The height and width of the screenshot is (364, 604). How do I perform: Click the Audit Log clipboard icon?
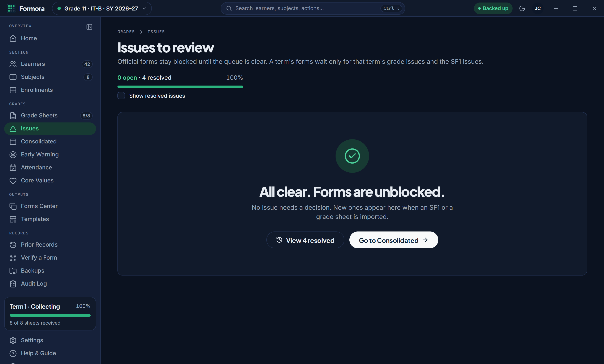pyautogui.click(x=13, y=284)
